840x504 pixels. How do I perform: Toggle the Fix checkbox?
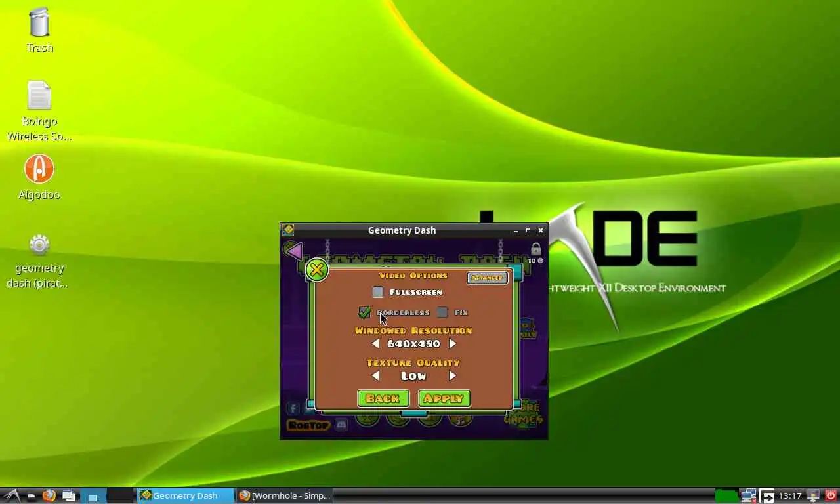pos(442,312)
